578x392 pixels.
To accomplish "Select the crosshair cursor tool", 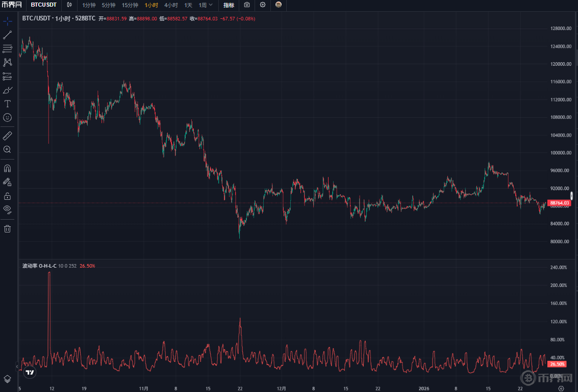I will point(8,21).
